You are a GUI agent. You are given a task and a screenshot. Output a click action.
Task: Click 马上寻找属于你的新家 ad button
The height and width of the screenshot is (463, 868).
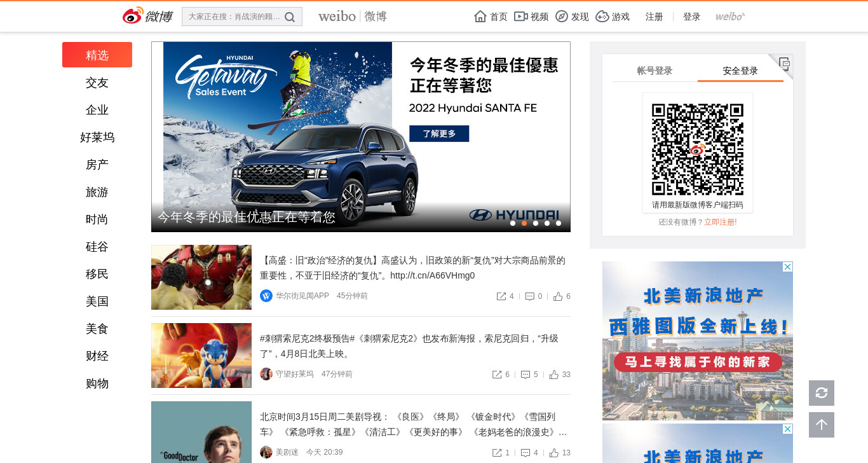pyautogui.click(x=698, y=362)
